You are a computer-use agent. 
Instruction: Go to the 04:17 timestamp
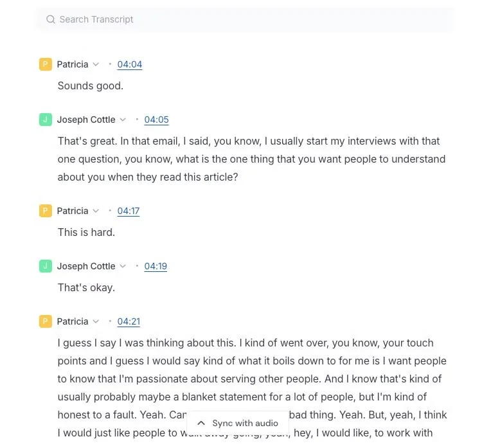click(129, 211)
